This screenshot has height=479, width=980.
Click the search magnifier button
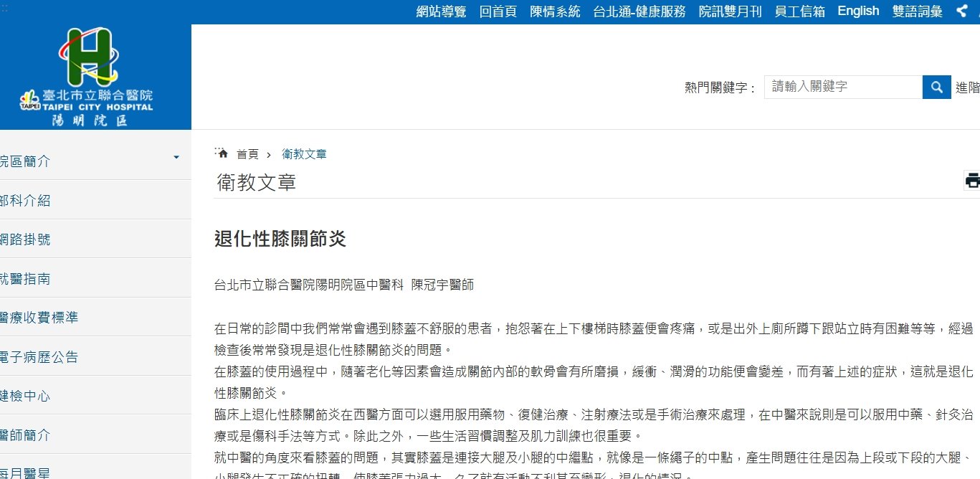coord(936,87)
